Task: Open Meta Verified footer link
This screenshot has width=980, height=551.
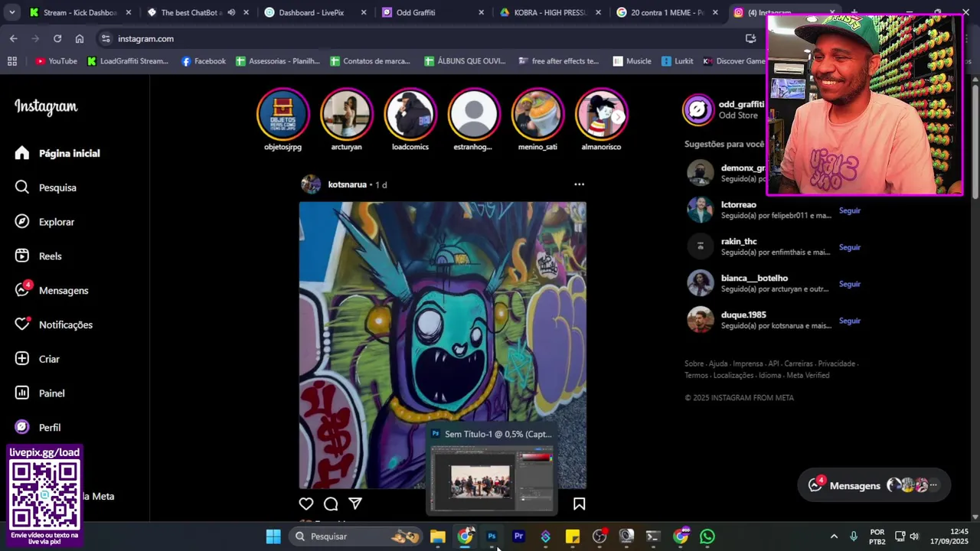Action: (808, 375)
